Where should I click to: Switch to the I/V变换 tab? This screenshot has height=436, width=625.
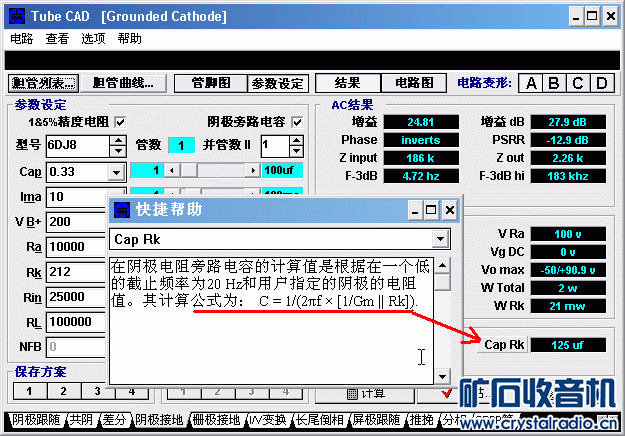tap(268, 420)
